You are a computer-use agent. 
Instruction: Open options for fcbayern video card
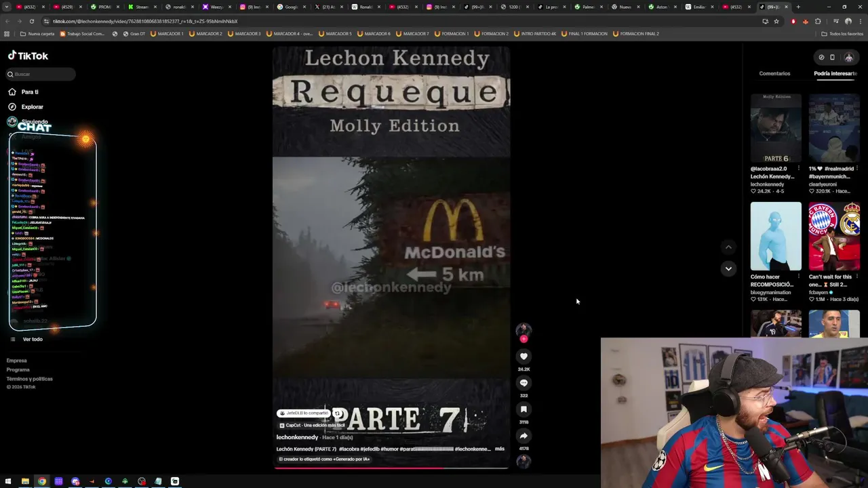(857, 277)
